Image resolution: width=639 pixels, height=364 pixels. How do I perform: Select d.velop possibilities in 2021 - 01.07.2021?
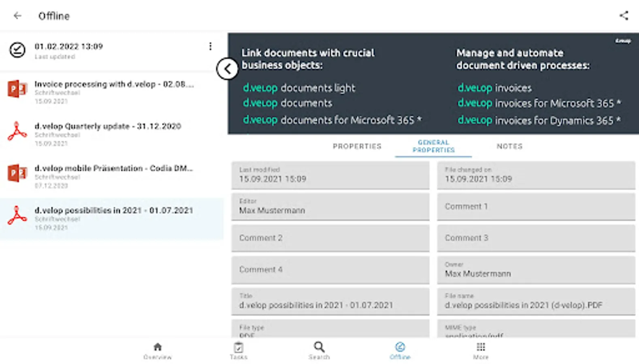112,218
